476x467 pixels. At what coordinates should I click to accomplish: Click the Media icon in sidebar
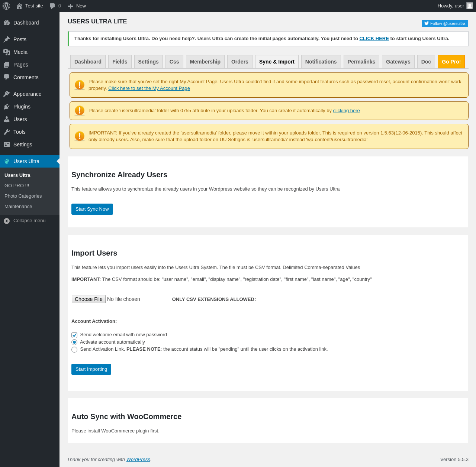click(7, 52)
